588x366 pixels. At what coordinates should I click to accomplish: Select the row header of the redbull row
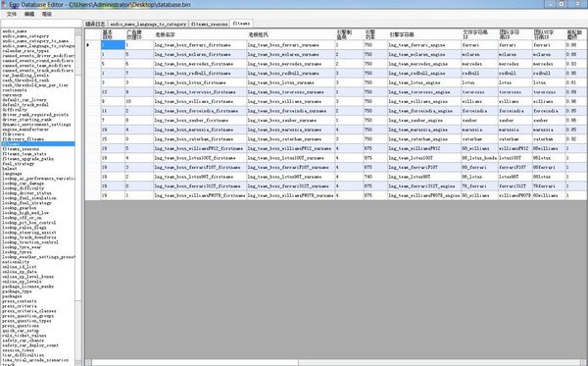(x=93, y=74)
